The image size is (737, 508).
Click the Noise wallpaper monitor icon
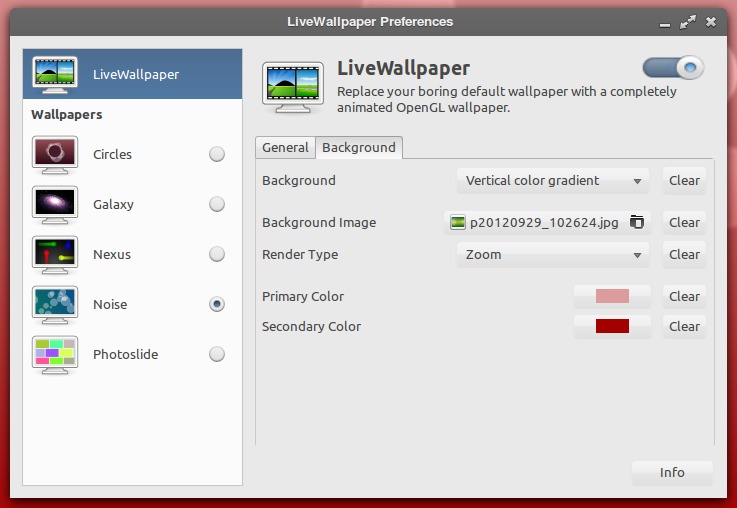(x=55, y=305)
